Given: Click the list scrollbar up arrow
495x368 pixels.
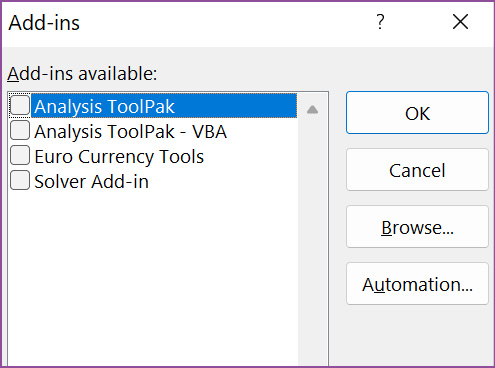Looking at the screenshot, I should 312,110.
